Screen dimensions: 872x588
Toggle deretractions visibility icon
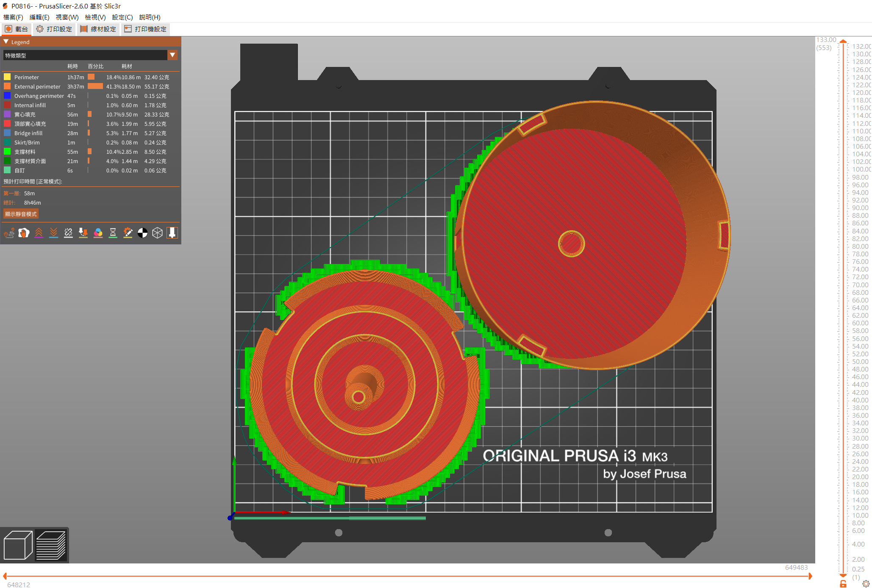[53, 233]
